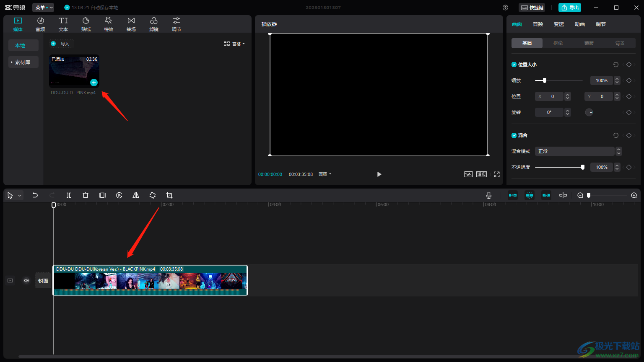
Task: Switch to the 变速 speed tab
Action: click(559, 24)
